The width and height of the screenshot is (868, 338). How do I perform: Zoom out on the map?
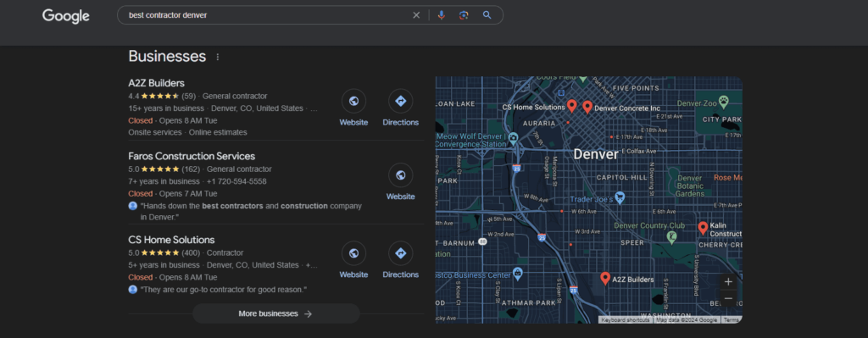click(x=728, y=299)
